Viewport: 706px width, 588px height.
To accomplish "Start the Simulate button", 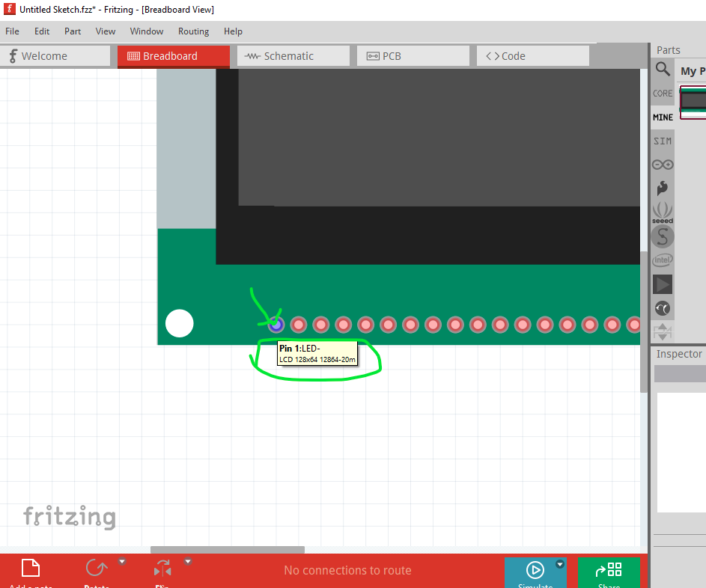I will point(535,571).
